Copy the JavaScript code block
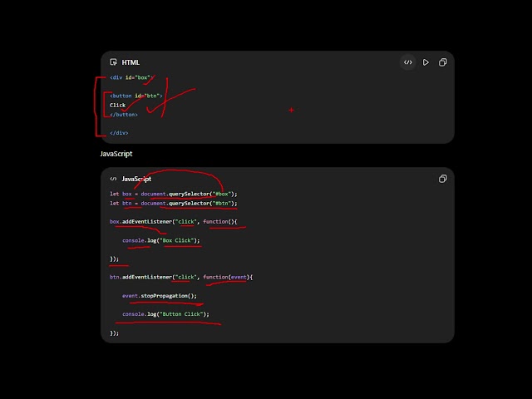This screenshot has height=399, width=532. [443, 179]
